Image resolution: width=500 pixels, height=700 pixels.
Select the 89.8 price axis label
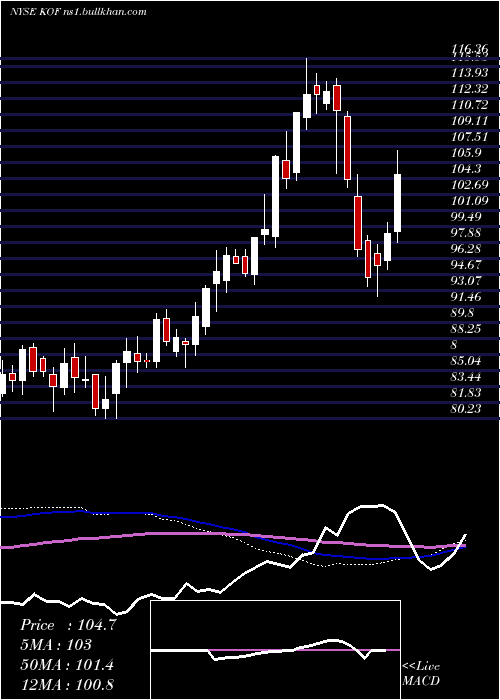(462, 313)
